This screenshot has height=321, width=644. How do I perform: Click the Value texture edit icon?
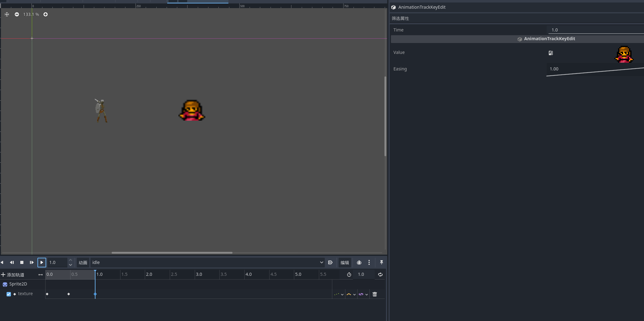click(x=551, y=53)
